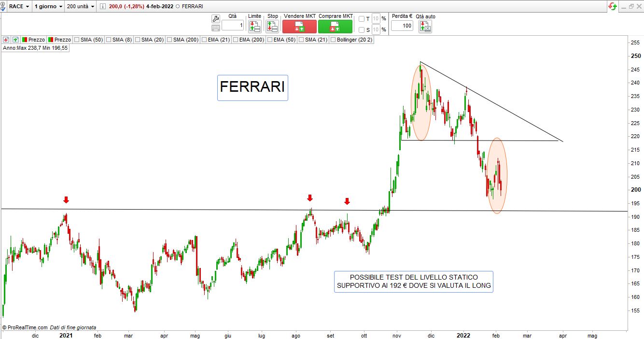Screen dimensions: 644x339
Task: Click the Stop order icon
Action: (x=272, y=26)
